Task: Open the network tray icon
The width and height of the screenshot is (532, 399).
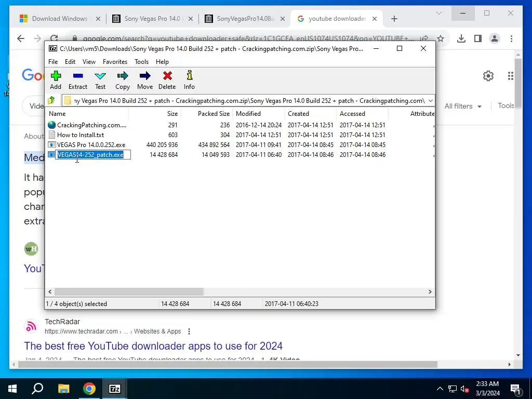Action: pyautogui.click(x=453, y=389)
